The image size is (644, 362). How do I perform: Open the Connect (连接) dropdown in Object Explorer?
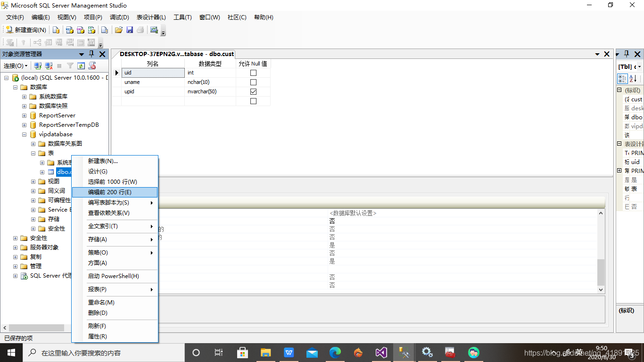(x=16, y=66)
